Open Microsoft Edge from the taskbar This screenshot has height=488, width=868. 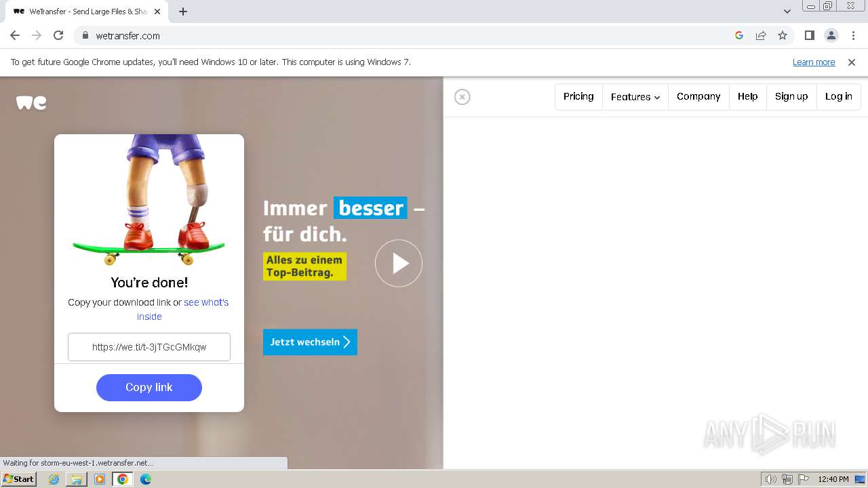(146, 479)
